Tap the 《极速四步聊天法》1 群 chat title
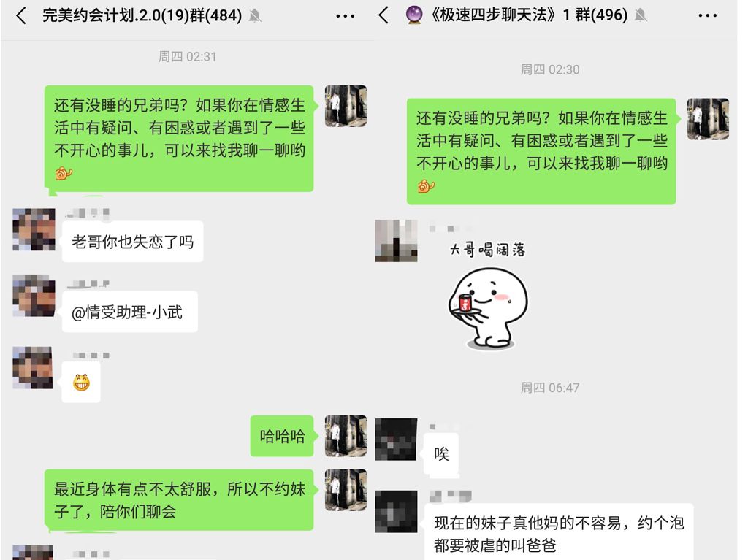Screen dimensions: 748x560 (x=529, y=15)
